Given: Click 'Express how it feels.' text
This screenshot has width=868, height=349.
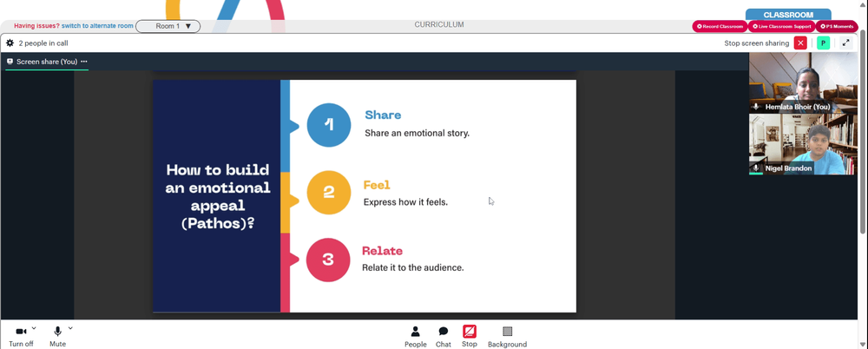Looking at the screenshot, I should (405, 202).
